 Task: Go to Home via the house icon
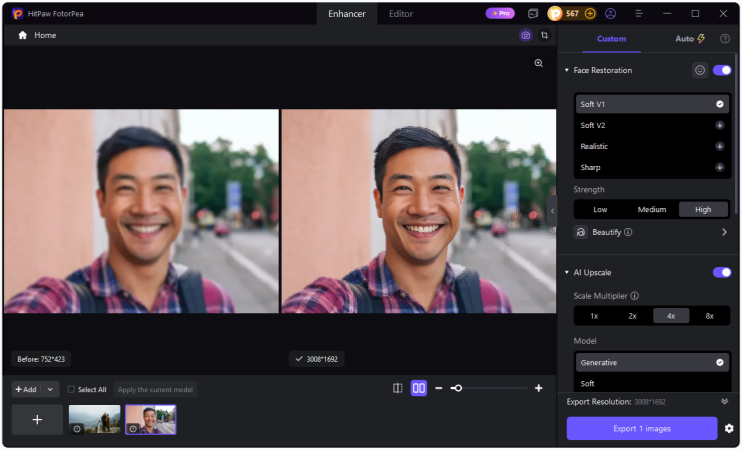point(22,35)
